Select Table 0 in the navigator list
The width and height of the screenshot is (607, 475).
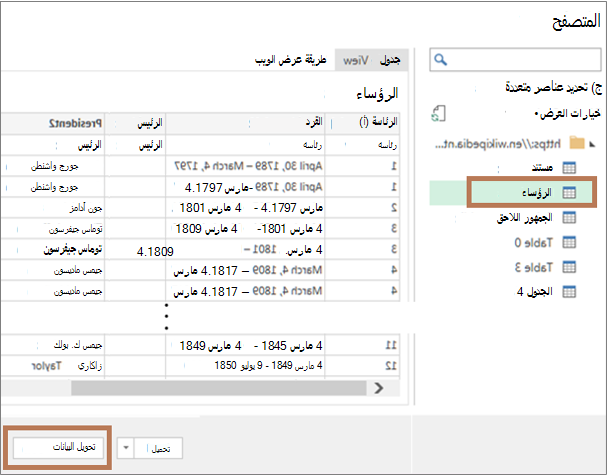tap(533, 243)
